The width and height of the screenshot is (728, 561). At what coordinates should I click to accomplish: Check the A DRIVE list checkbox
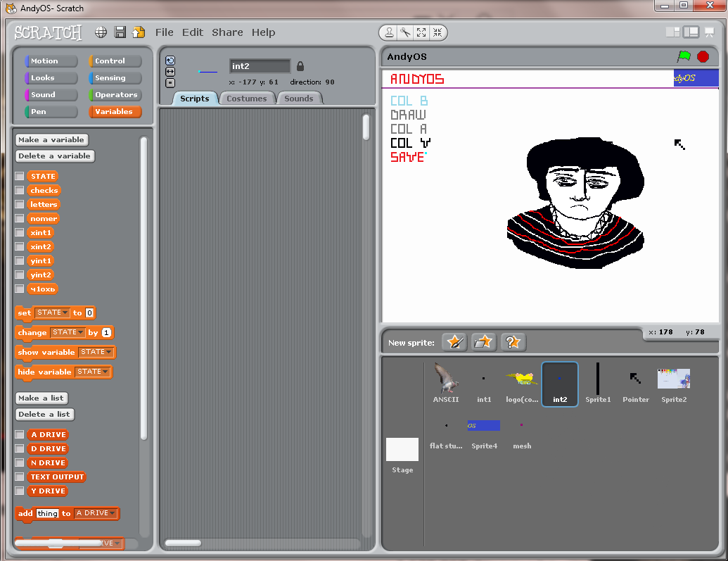pyautogui.click(x=20, y=435)
